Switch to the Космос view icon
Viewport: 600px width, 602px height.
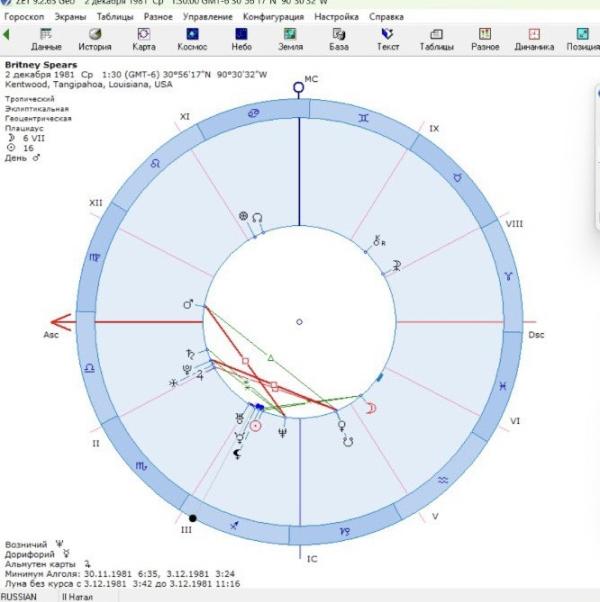pos(192,40)
